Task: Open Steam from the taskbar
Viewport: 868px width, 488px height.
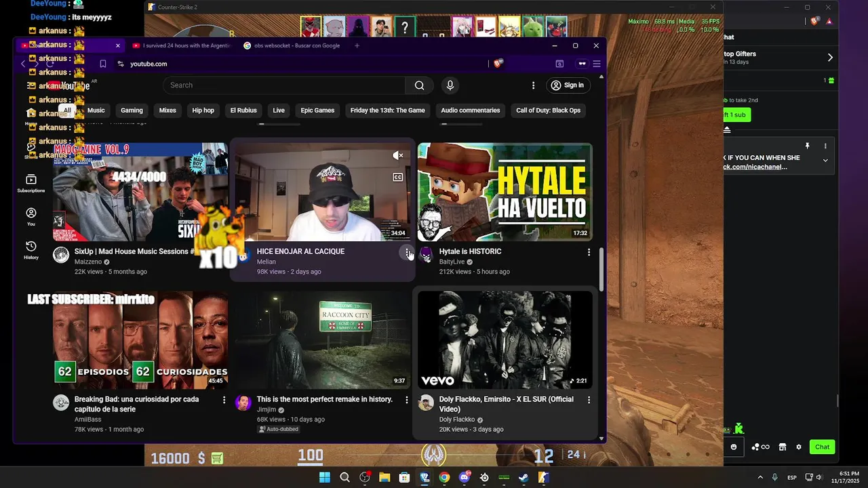Action: (524, 477)
